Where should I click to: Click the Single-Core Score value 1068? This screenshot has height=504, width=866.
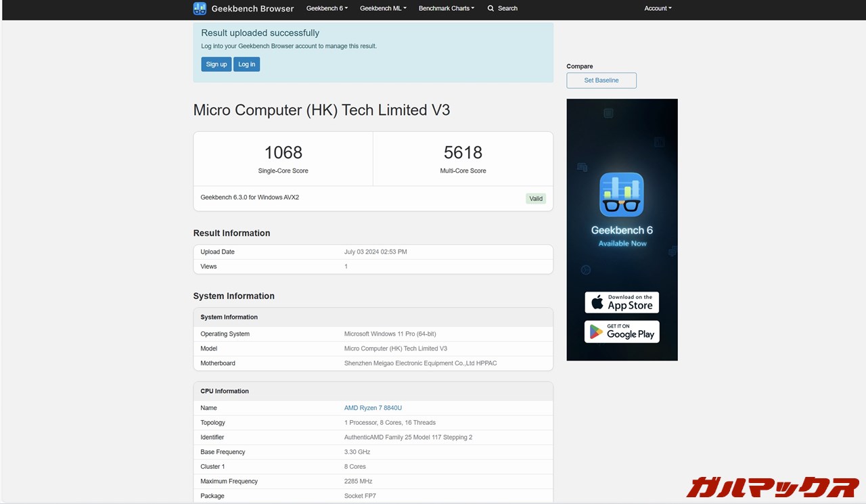283,152
